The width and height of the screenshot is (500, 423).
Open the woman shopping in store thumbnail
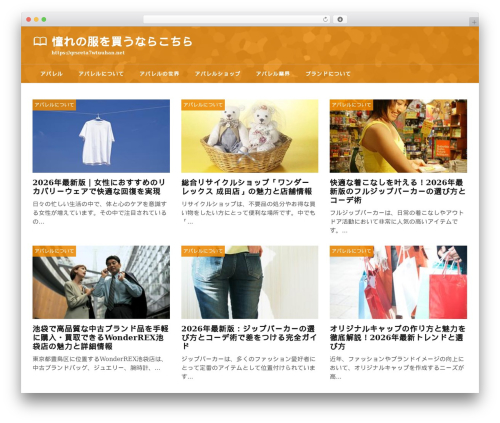398,136
